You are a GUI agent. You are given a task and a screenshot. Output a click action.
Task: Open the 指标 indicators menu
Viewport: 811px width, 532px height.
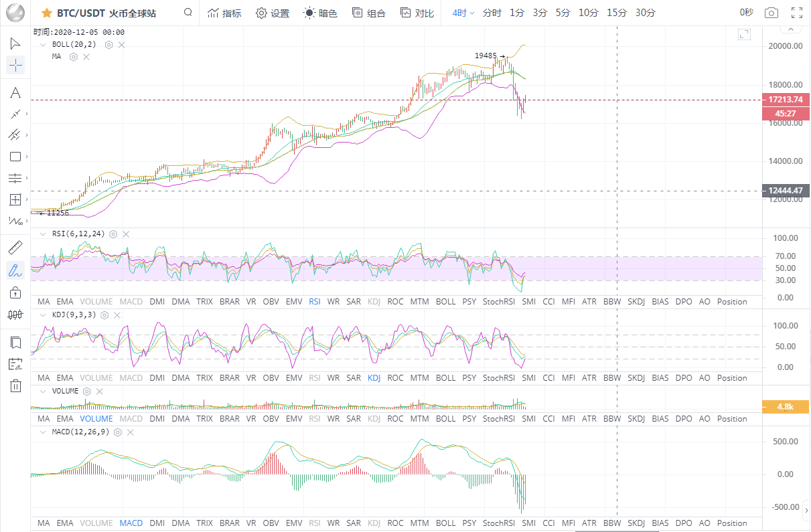[x=224, y=13]
